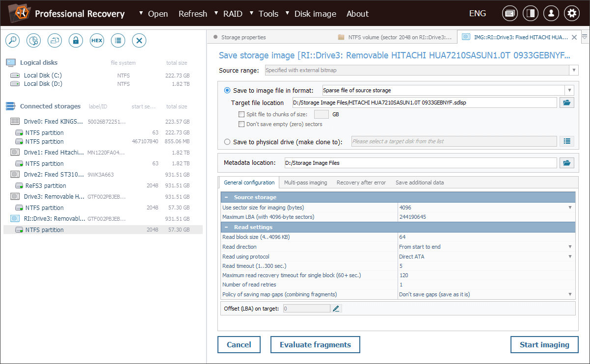Viewport: 590px width, 364px height.
Task: Switch to the NTFS volume tab
Action: pos(395,37)
